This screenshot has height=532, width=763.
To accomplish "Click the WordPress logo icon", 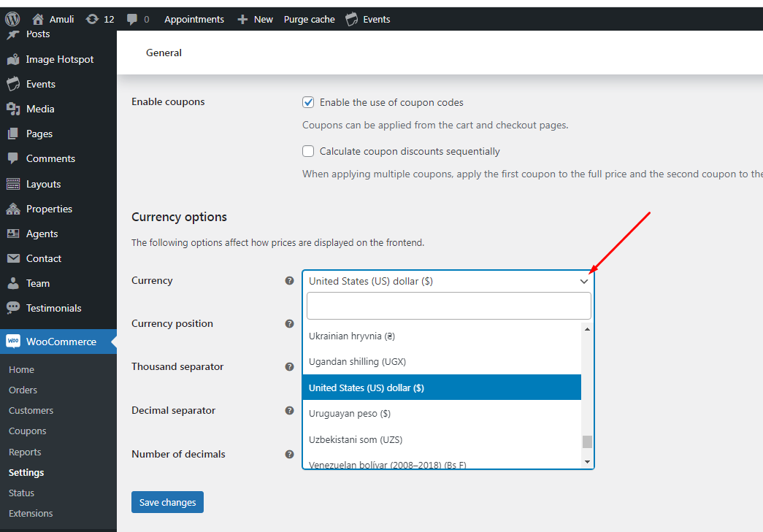I will 12,19.
